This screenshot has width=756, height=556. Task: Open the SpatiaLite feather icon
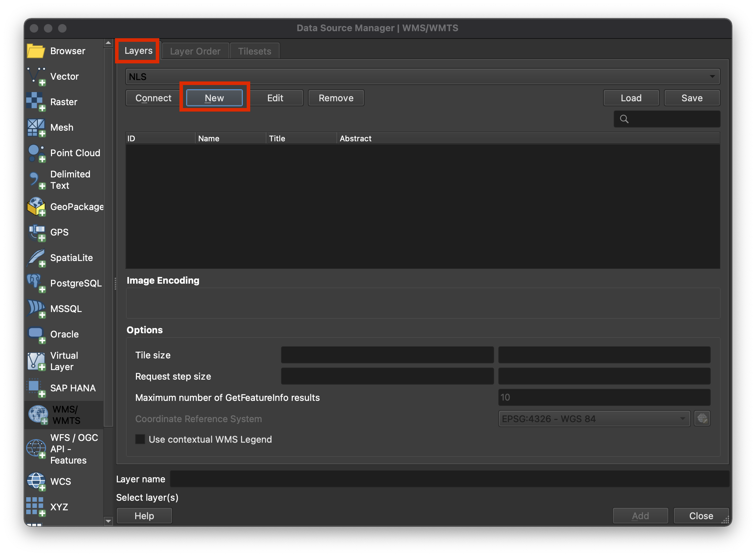tap(36, 258)
